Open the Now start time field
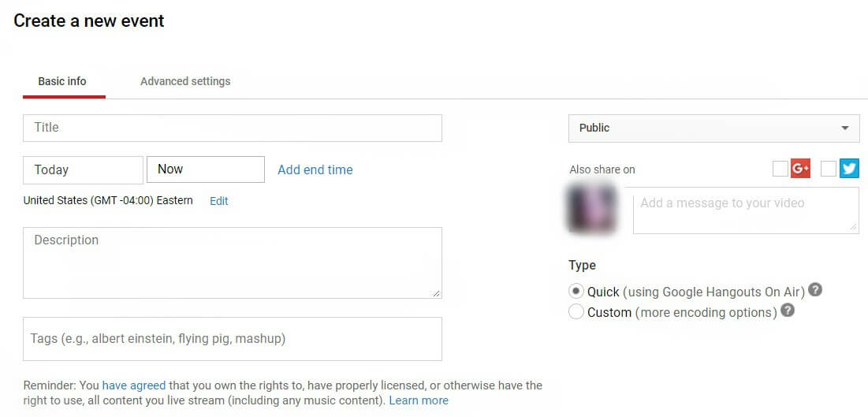Viewport: 868px width, 417px height. coord(205,169)
